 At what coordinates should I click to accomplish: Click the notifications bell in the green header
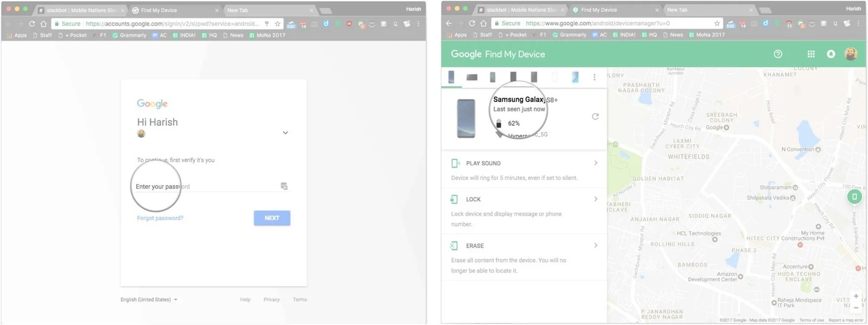click(831, 54)
